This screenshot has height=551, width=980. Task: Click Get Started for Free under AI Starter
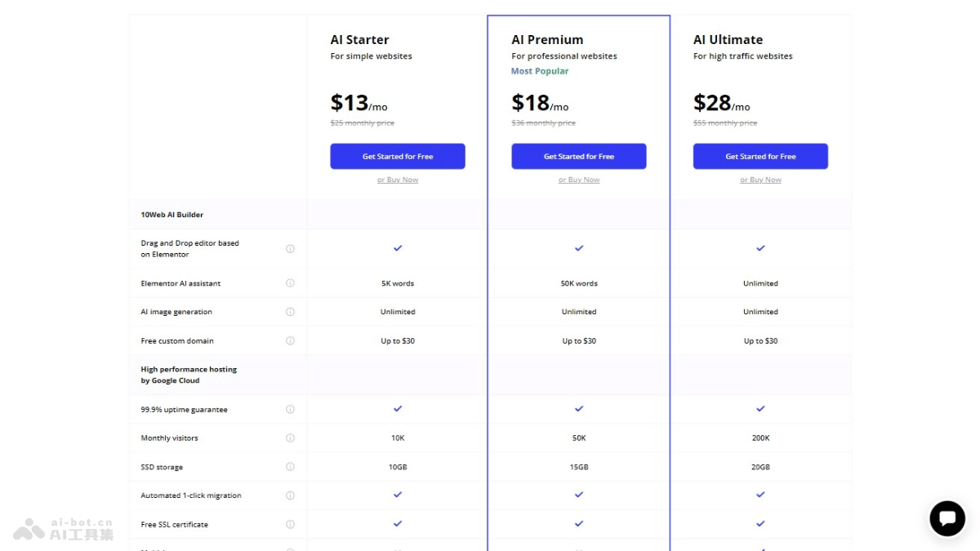(398, 157)
